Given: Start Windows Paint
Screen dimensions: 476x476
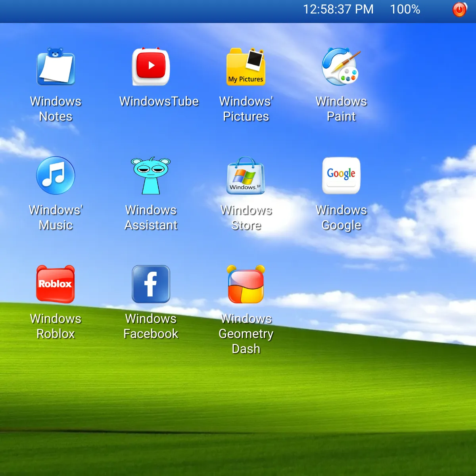Looking at the screenshot, I should pyautogui.click(x=341, y=67).
